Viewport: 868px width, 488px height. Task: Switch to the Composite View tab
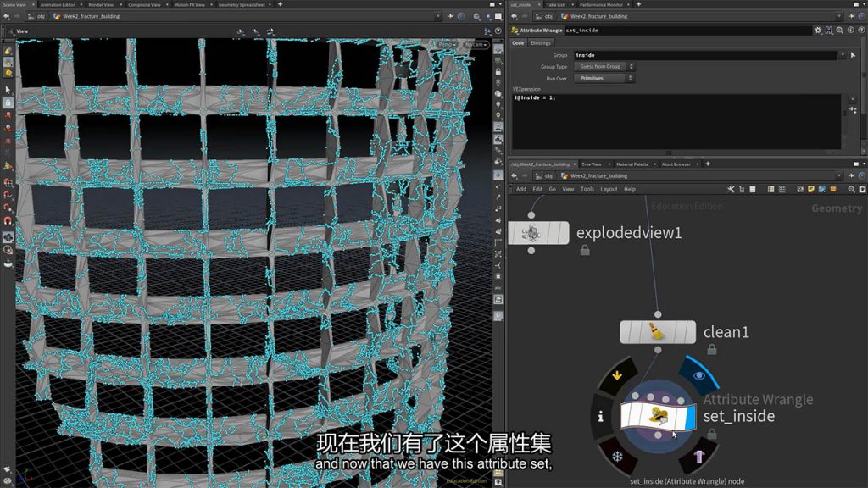coord(144,4)
